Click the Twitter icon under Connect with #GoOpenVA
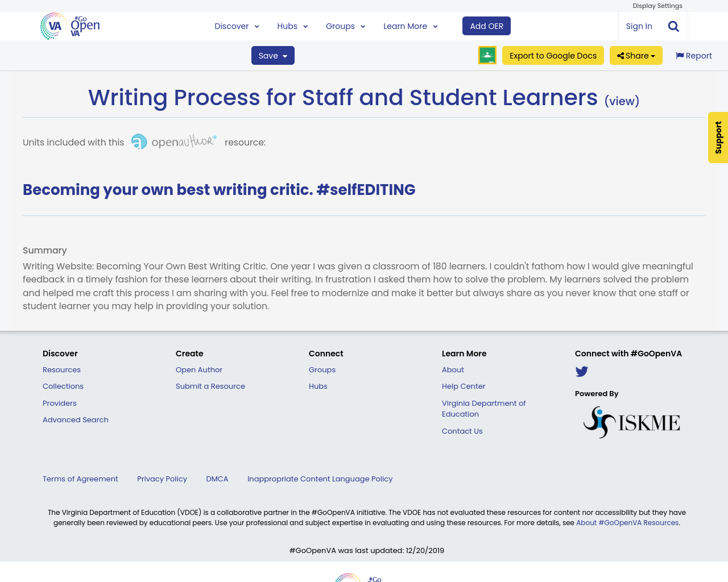The height and width of the screenshot is (582, 728). coord(581,370)
